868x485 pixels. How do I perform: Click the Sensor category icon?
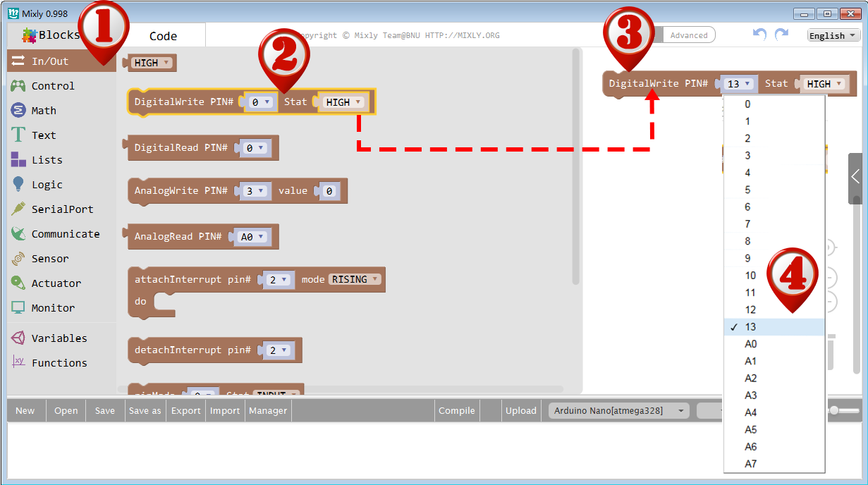pyautogui.click(x=18, y=259)
